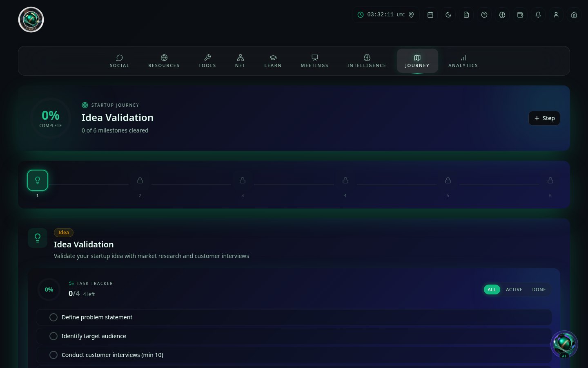Filter tasks by ACTIVE
This screenshot has height=368, width=588.
pyautogui.click(x=514, y=289)
